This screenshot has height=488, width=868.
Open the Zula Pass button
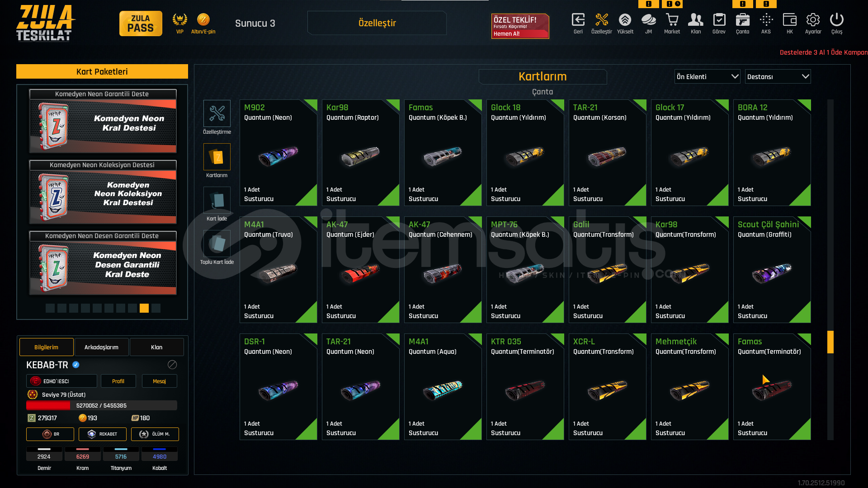[141, 23]
